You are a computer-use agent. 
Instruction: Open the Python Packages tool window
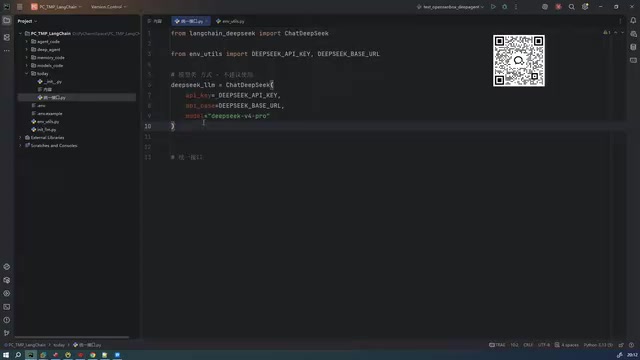(7, 280)
